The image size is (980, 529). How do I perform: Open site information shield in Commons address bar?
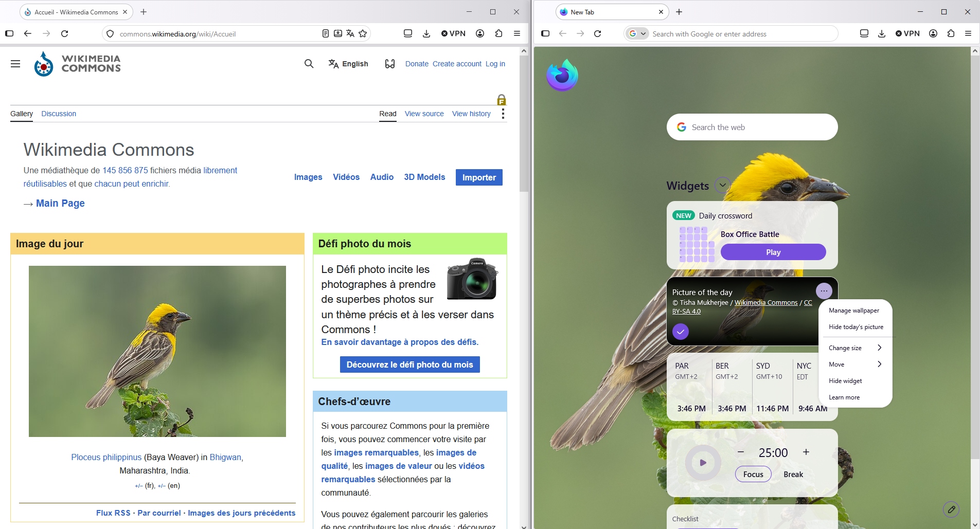coord(110,34)
